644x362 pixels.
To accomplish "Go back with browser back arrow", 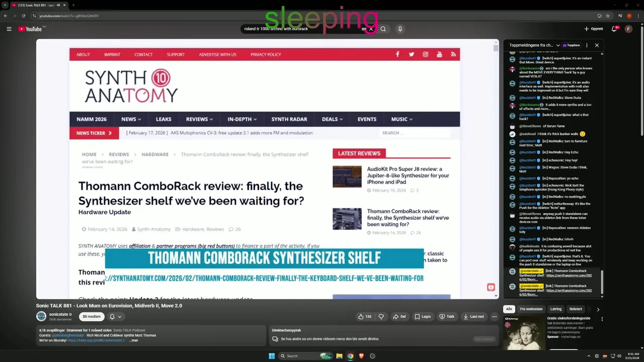I will pos(6,16).
